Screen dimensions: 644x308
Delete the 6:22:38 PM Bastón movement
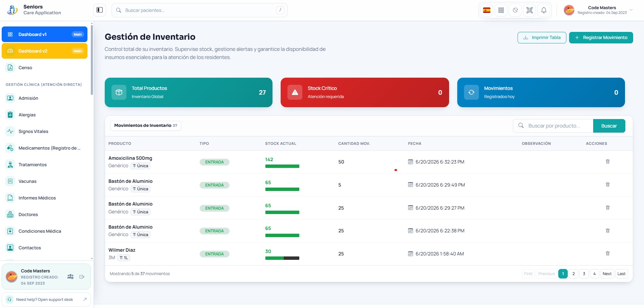click(x=608, y=231)
